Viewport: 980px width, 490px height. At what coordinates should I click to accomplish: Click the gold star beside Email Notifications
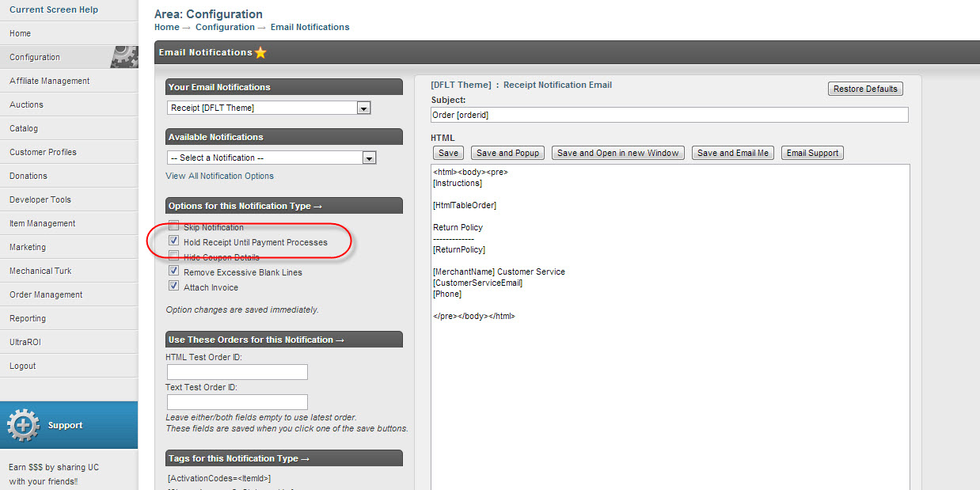tap(260, 53)
